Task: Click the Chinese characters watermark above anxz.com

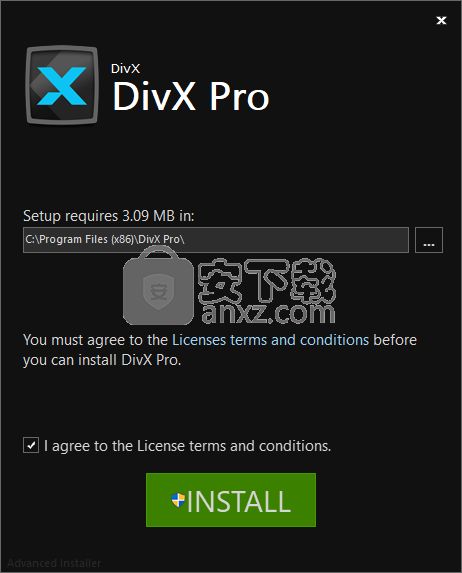Action: pos(267,280)
